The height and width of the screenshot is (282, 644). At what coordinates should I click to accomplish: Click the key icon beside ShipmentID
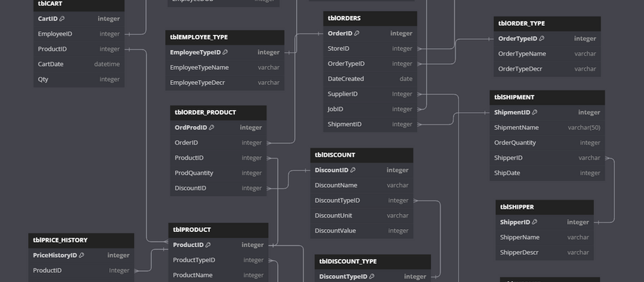coord(534,113)
